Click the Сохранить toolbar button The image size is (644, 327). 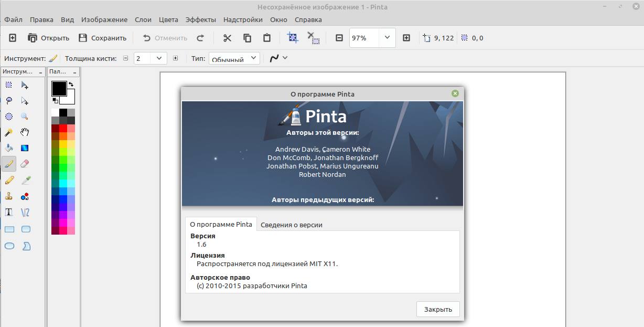[x=102, y=38]
